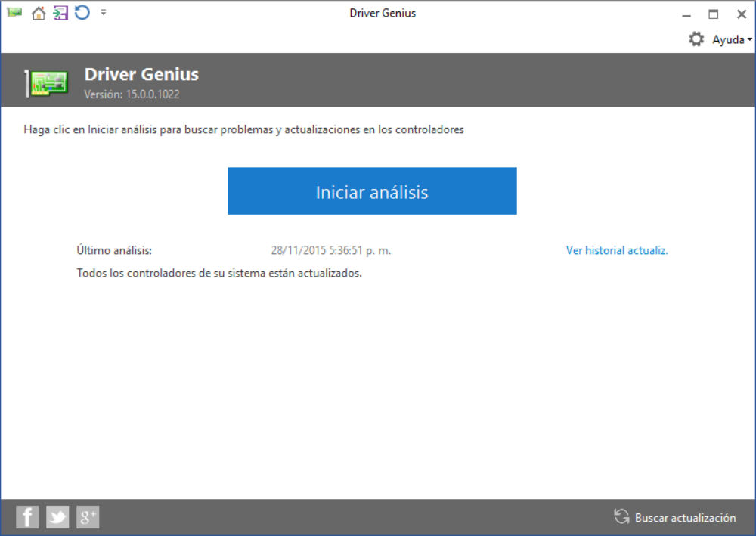
Task: Click the Haga clic en Iniciar análisis instruction text
Action: tap(243, 129)
